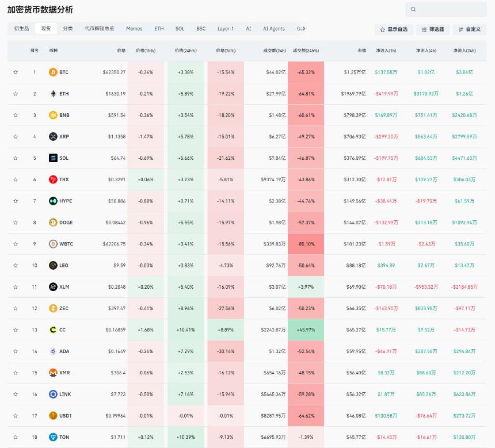The height and width of the screenshot is (448, 495).
Task: Click the ETH coin icon
Action: (53, 94)
